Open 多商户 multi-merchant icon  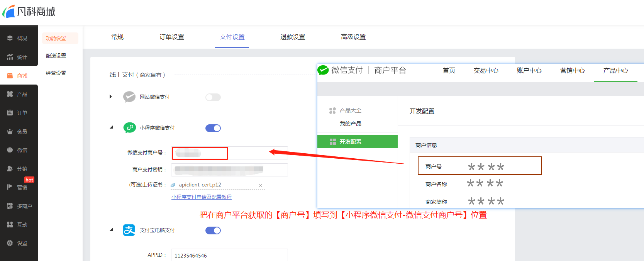tap(10, 206)
